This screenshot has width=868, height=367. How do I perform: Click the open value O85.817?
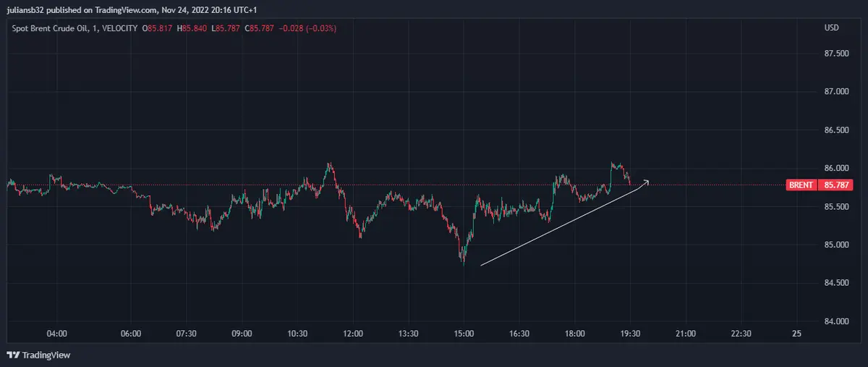point(158,28)
